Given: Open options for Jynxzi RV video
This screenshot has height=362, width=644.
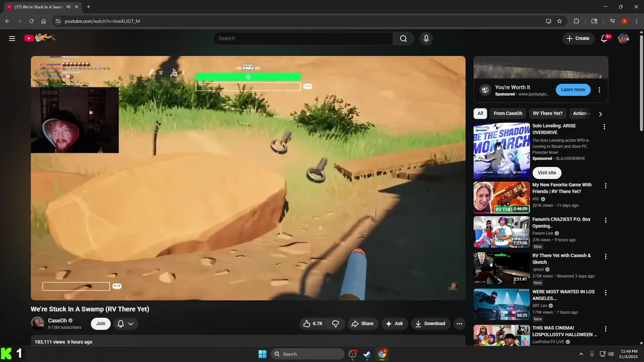Looking at the screenshot, I should pos(606,256).
